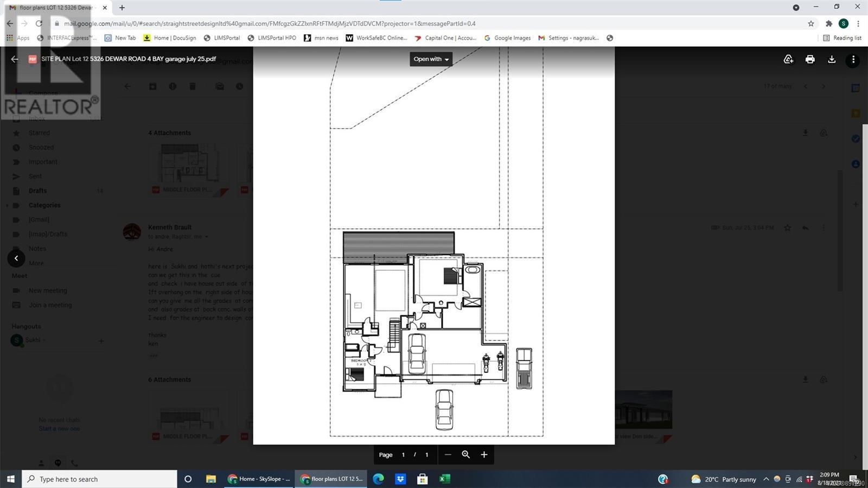Close the PDF preview with back arrow
Image resolution: width=868 pixels, height=488 pixels.
coord(15,59)
